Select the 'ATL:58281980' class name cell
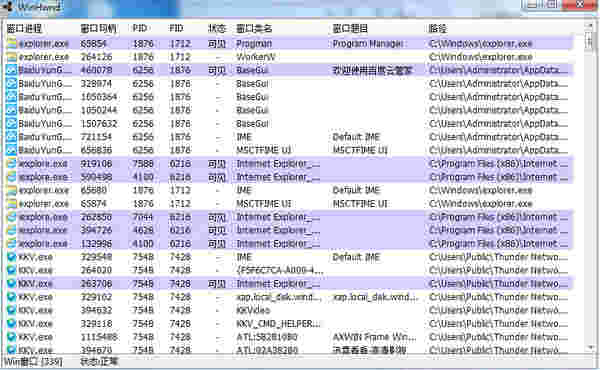The height and width of the screenshot is (370, 600). [266, 337]
